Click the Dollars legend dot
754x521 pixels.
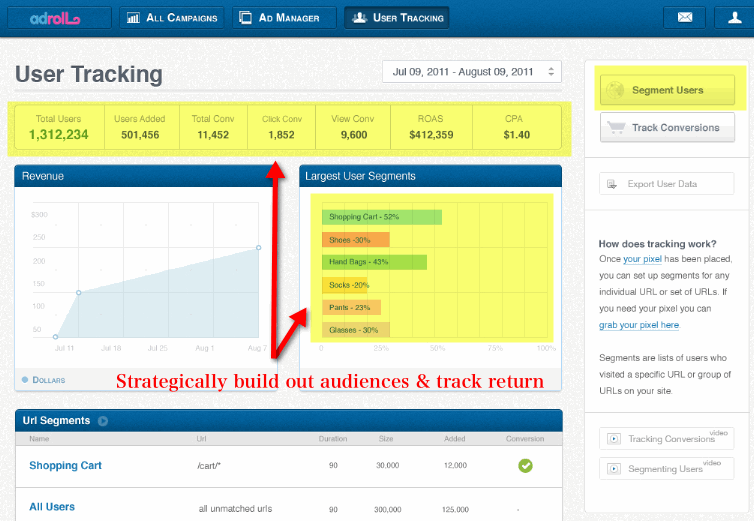(x=25, y=380)
